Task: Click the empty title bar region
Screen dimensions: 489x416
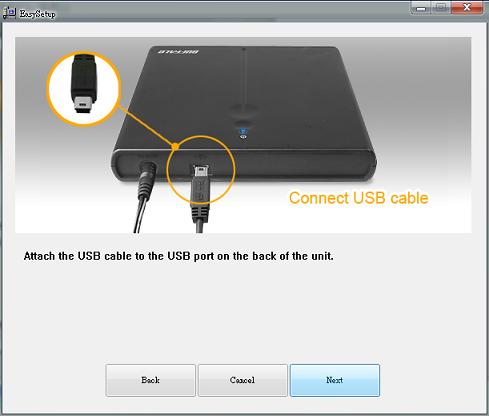Action: (x=233, y=12)
